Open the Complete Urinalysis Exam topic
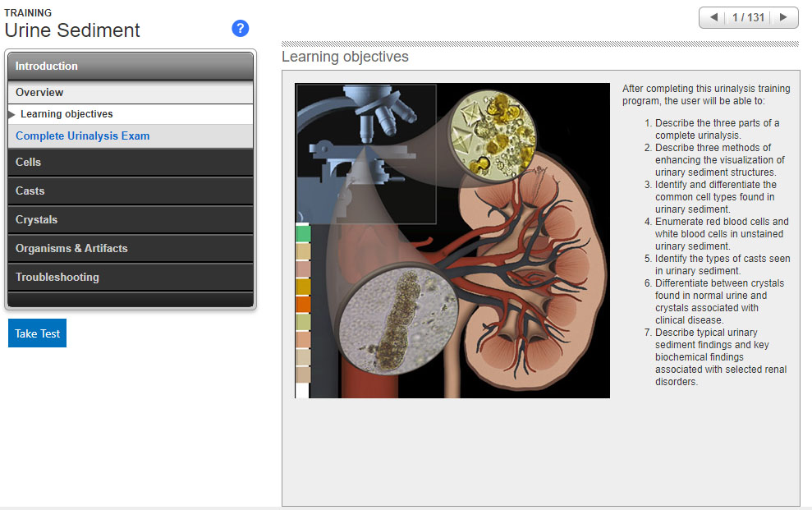This screenshot has height=510, width=812. coord(82,136)
